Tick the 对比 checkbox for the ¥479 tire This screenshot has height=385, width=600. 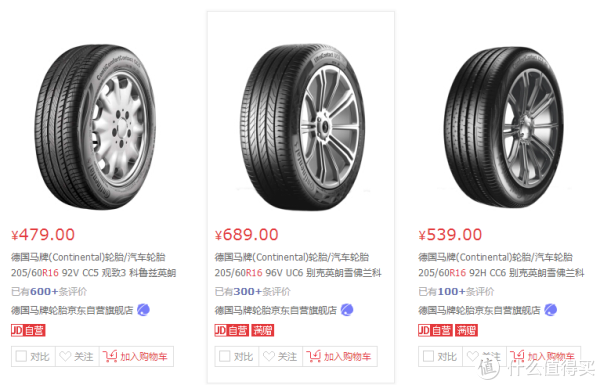(21, 356)
